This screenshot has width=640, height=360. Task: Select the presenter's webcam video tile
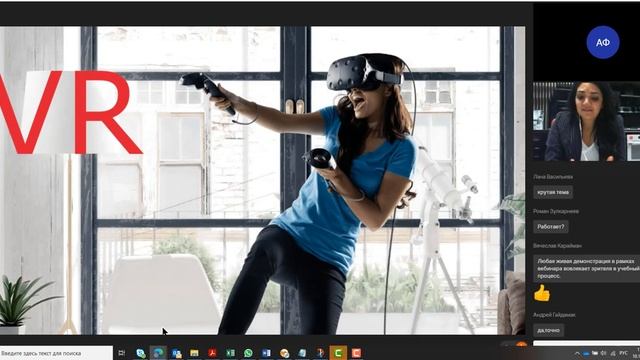coord(586,122)
